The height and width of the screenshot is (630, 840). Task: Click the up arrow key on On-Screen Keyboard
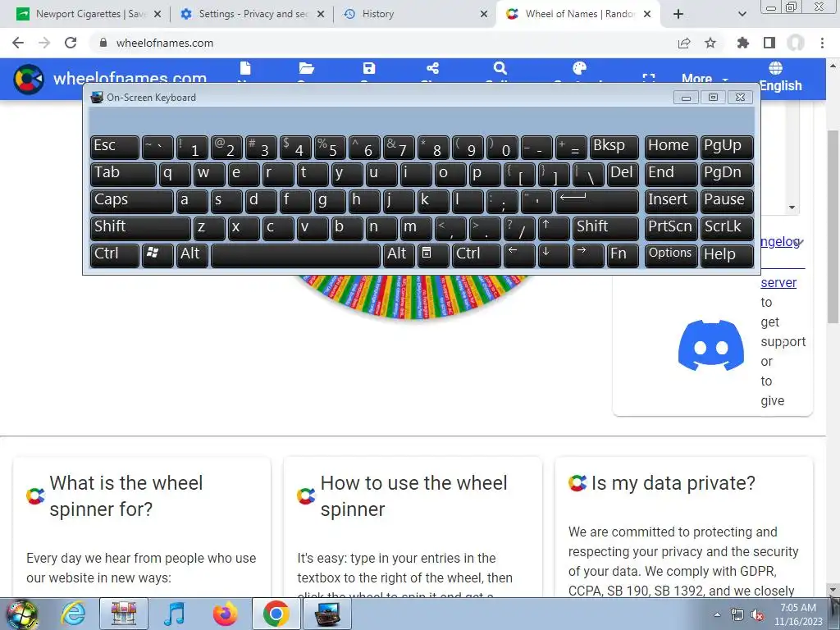coord(554,228)
